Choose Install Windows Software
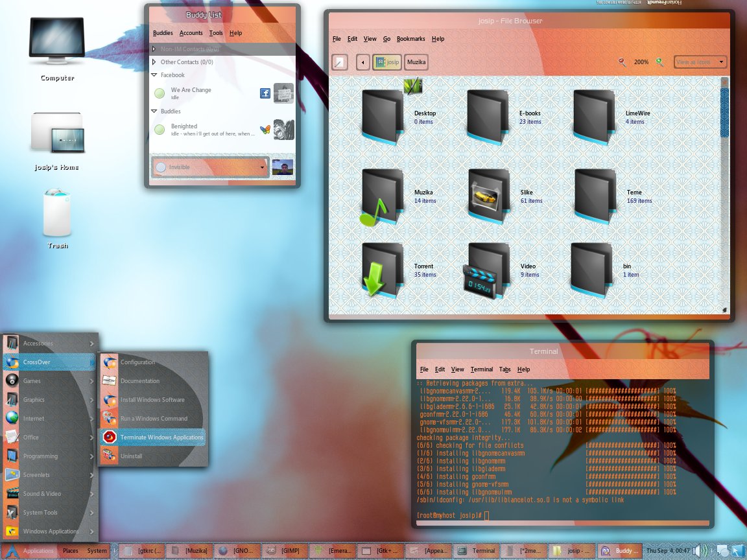The height and width of the screenshot is (560, 747). pyautogui.click(x=153, y=399)
